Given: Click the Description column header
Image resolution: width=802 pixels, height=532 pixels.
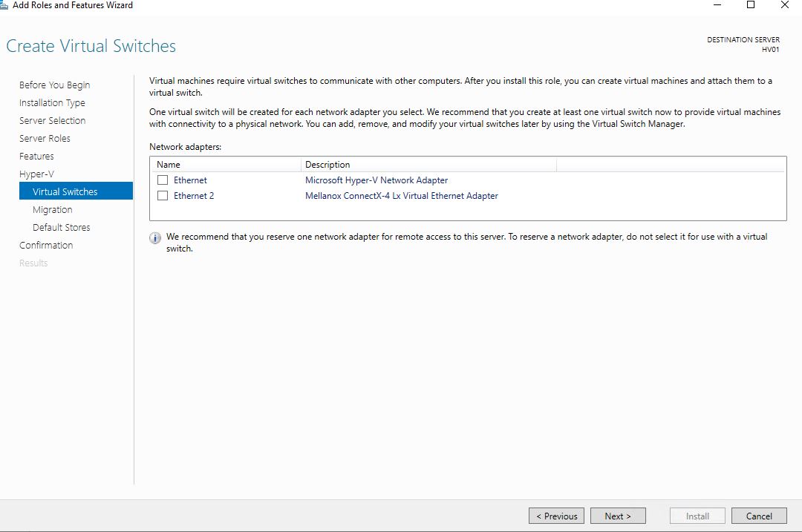Looking at the screenshot, I should (x=327, y=165).
